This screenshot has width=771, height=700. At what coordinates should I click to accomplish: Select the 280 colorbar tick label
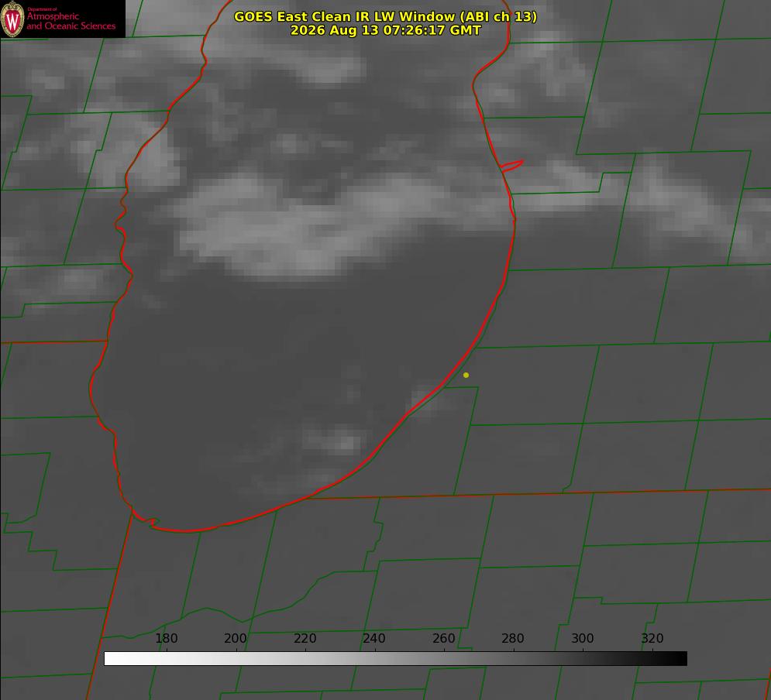coord(513,638)
